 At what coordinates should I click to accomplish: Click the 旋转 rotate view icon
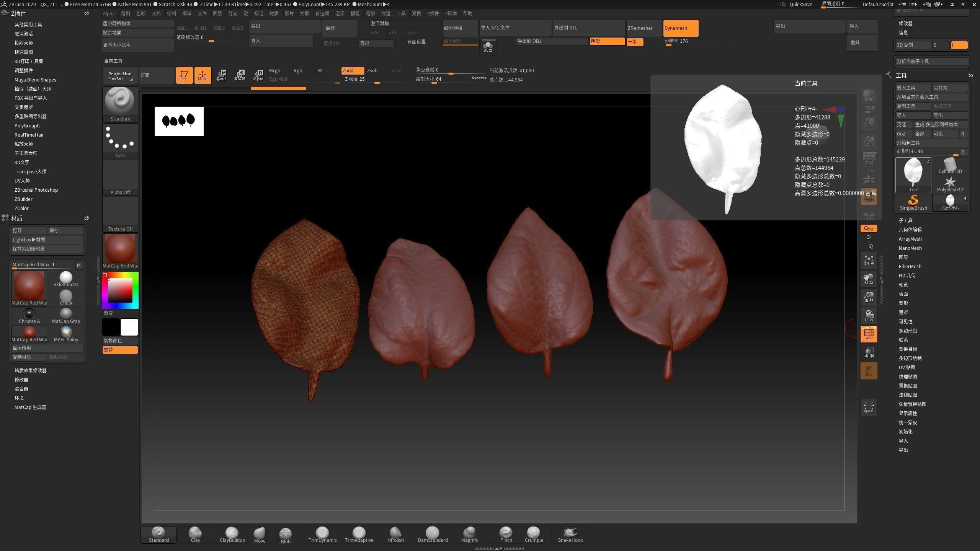[869, 316]
